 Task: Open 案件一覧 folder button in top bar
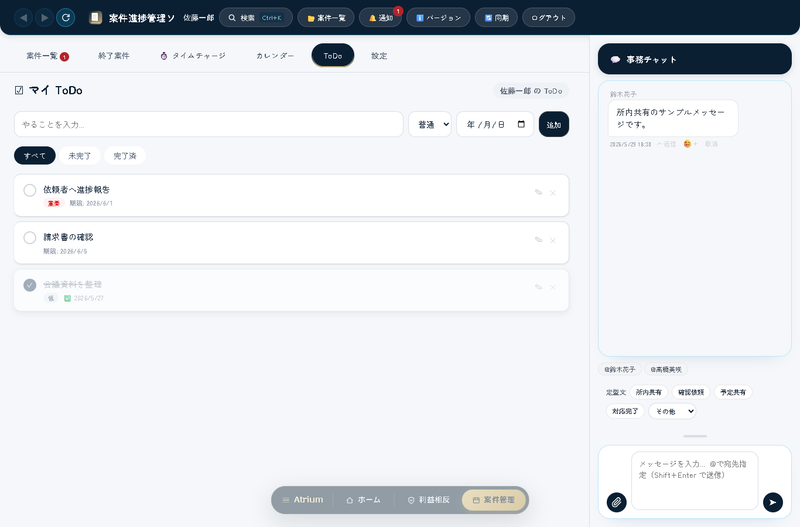point(326,18)
